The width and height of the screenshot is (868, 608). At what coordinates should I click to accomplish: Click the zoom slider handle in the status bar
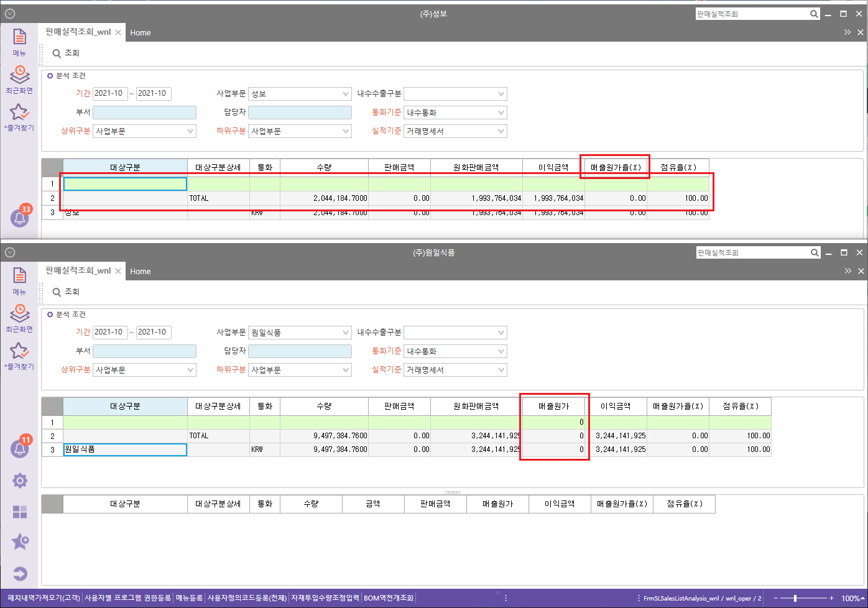click(x=795, y=598)
